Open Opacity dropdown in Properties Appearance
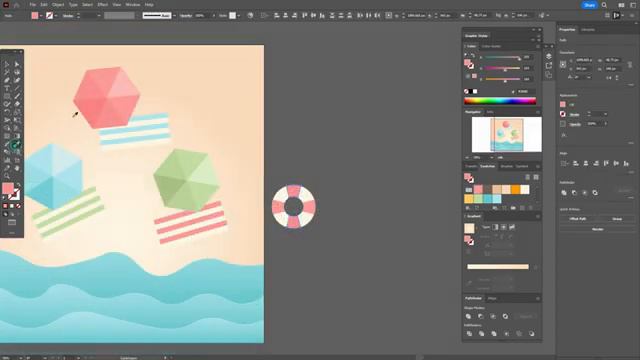The height and width of the screenshot is (360, 640). tap(605, 124)
